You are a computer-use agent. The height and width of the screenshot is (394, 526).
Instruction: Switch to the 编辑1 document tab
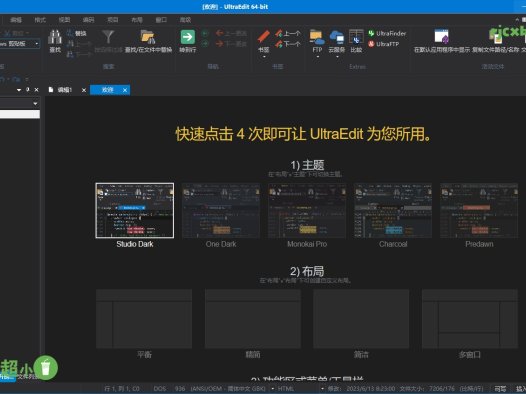pos(65,90)
